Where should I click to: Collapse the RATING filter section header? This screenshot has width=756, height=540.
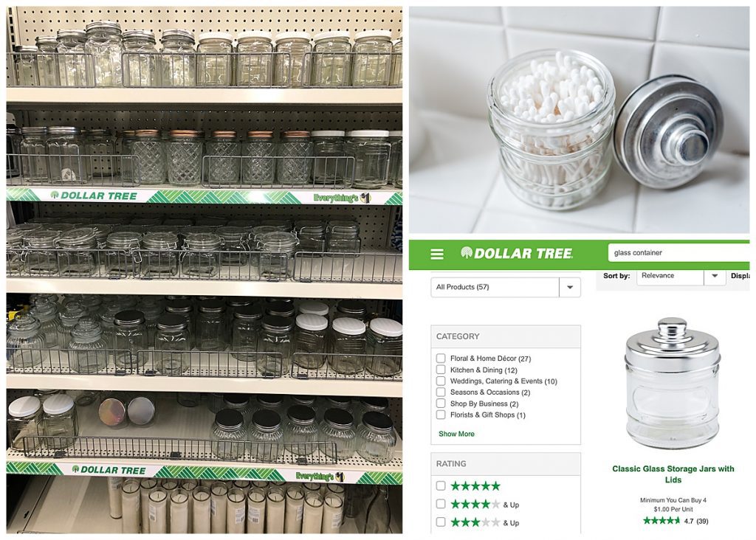505,463
